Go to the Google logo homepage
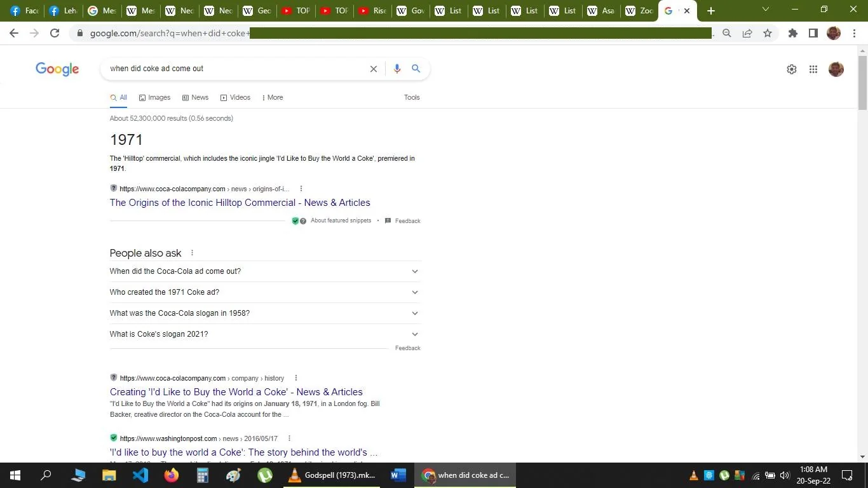 (x=57, y=69)
